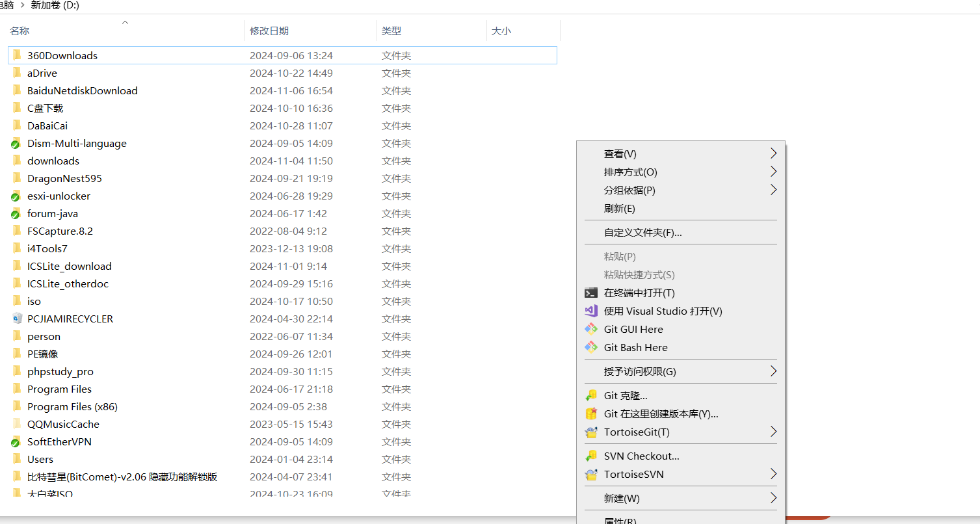Click date 2024-11-06 16:54 in BaiduNetdiskDownload row
This screenshot has height=524, width=980.
point(291,90)
